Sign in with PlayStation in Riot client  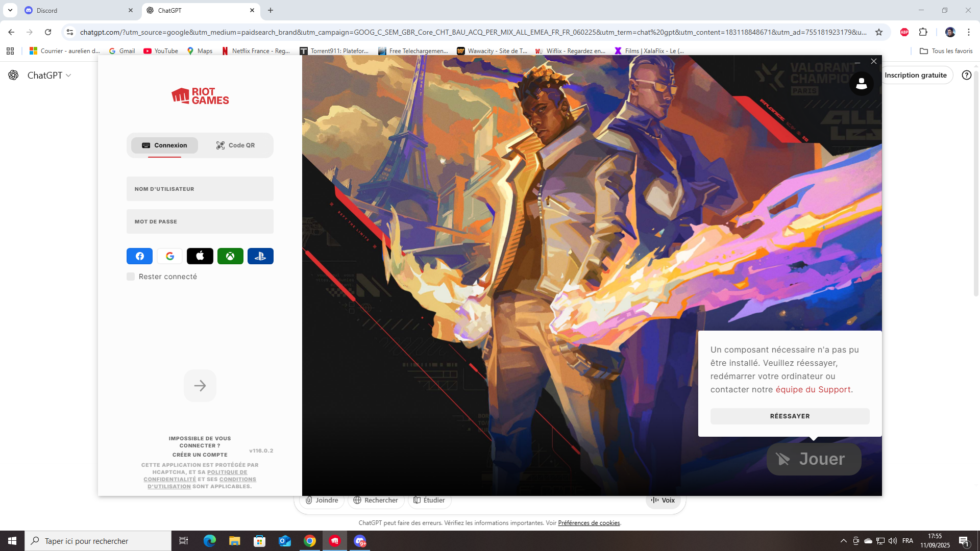pyautogui.click(x=260, y=256)
